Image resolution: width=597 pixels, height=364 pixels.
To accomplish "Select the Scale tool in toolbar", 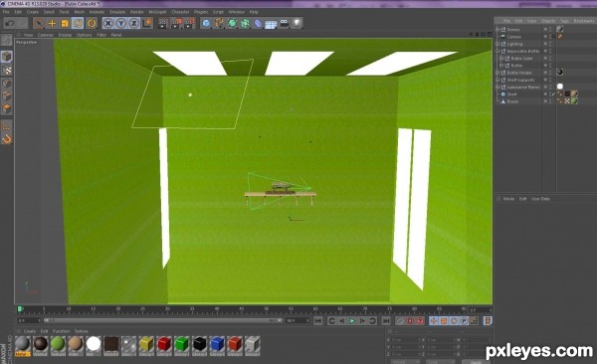I will coord(65,23).
